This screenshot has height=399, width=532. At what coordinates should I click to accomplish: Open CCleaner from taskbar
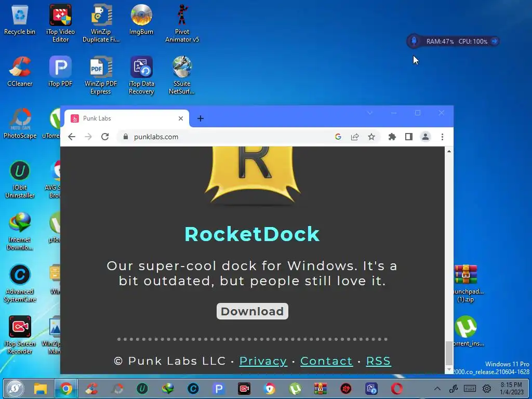(x=91, y=389)
